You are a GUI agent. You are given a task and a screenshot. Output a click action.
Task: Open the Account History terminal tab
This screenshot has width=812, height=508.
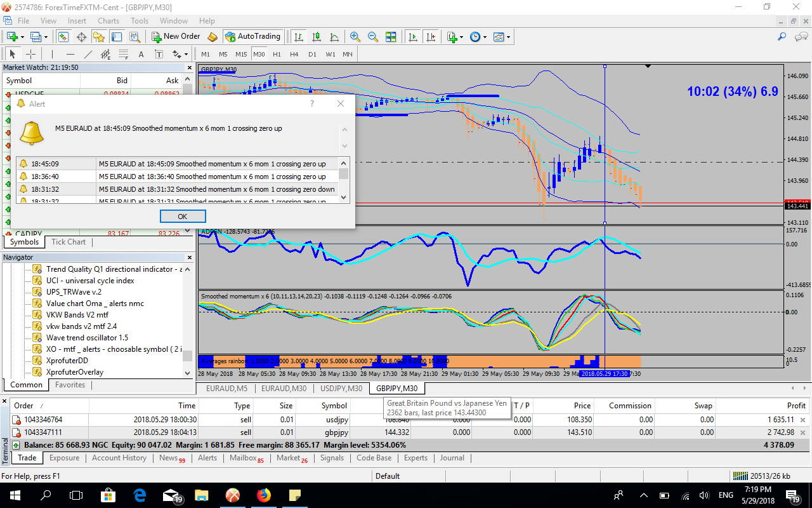click(x=119, y=458)
